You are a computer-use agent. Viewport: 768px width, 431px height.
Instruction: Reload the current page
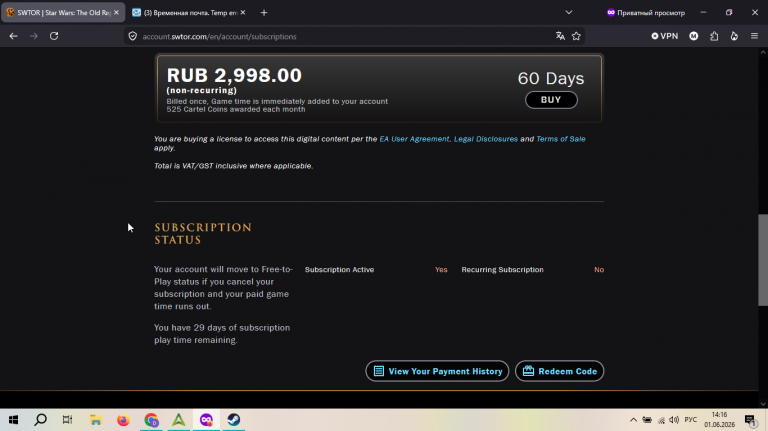pos(54,36)
